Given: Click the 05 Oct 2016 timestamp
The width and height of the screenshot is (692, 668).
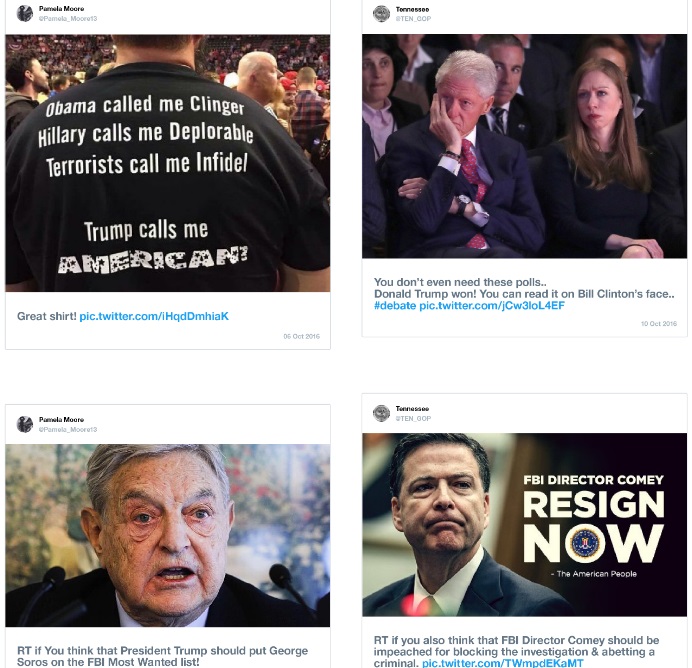Looking at the screenshot, I should click(301, 336).
